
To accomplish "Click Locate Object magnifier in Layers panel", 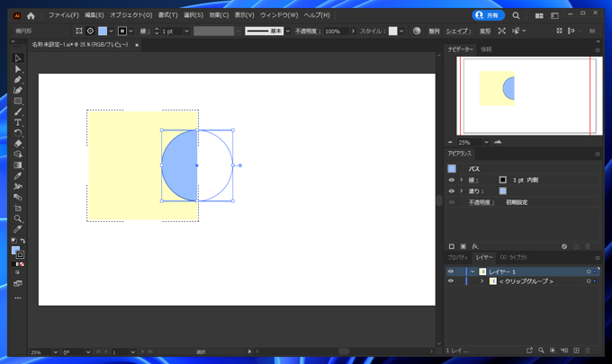I will coord(541,351).
